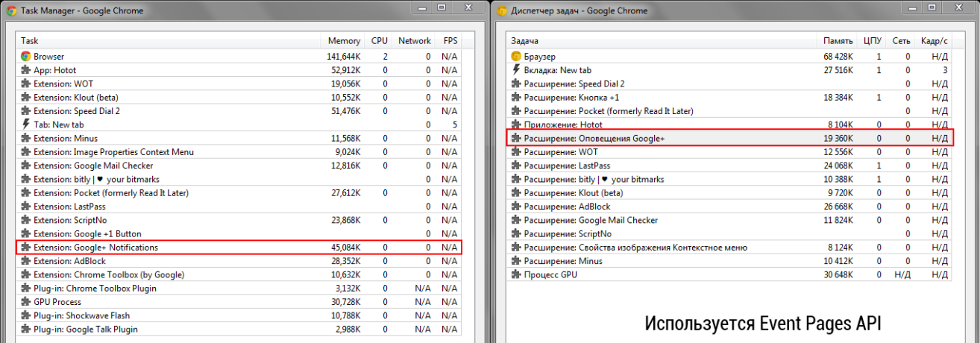This screenshot has height=343, width=980.
Task: Click the puzzle icon for GPU Process
Action: point(25,302)
